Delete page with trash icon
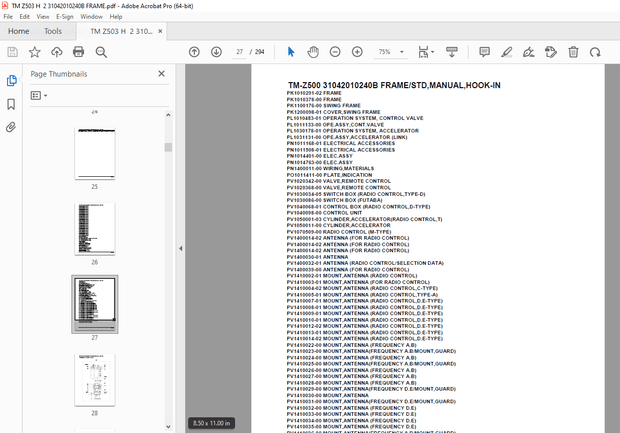 [x=573, y=52]
